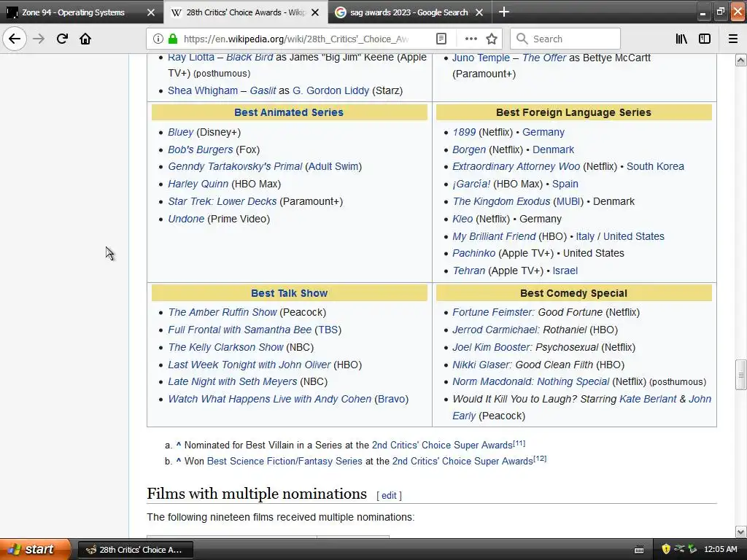This screenshot has height=560, width=747.
Task: Open Bob's Burgers link
Action: point(200,149)
